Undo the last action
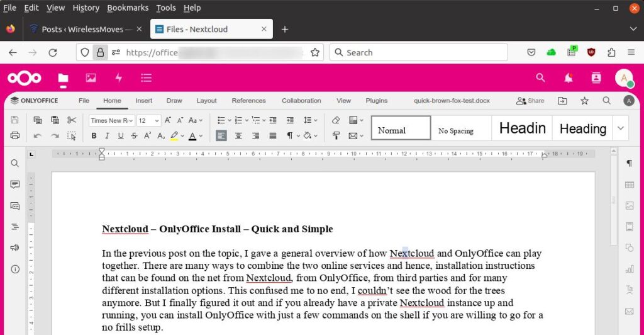Image resolution: width=644 pixels, height=335 pixels. click(37, 135)
